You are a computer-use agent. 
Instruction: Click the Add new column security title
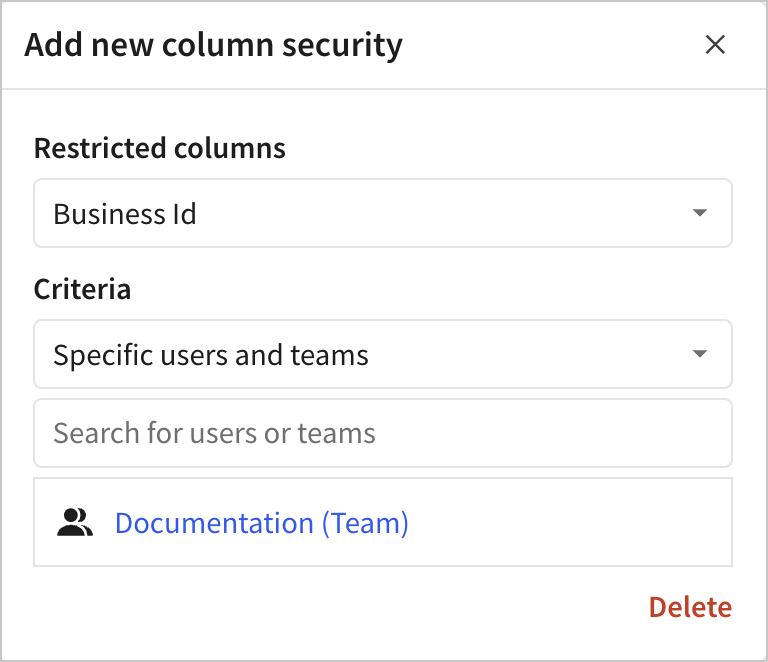coord(213,45)
